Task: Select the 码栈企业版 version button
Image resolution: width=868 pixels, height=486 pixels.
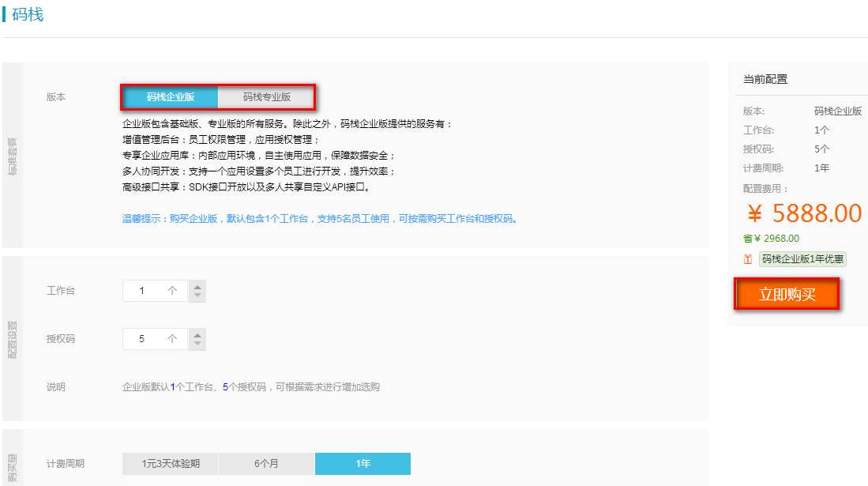Action: pos(171,97)
